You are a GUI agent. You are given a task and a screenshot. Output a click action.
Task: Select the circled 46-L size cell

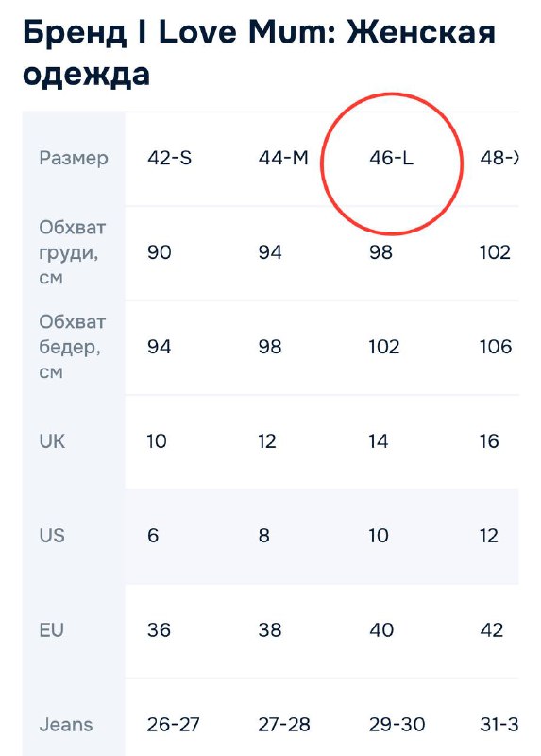point(391,158)
